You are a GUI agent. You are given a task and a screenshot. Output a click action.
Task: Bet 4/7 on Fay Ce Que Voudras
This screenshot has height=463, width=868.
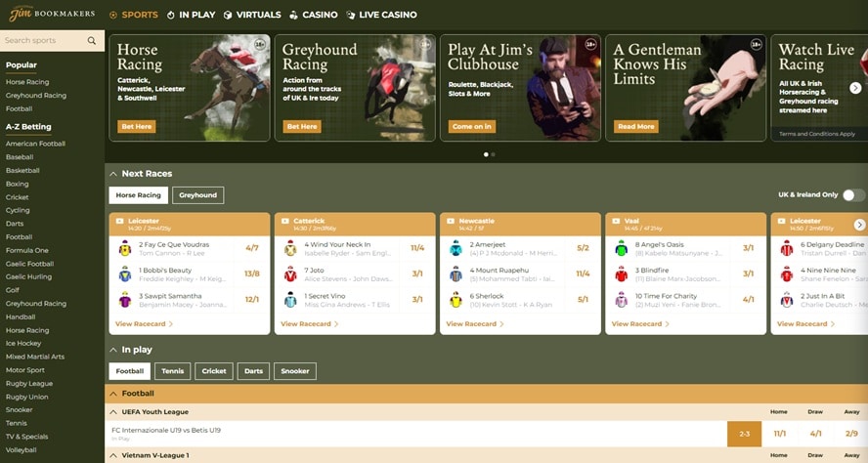(x=252, y=248)
